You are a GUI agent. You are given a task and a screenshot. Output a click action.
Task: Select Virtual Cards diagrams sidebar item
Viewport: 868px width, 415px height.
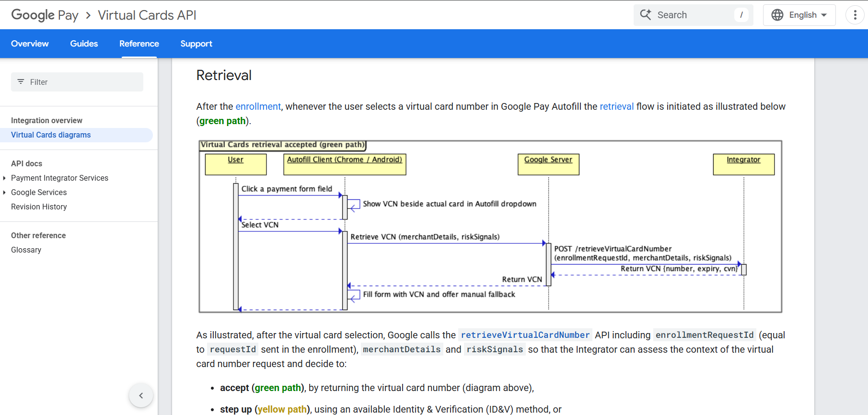76,135
